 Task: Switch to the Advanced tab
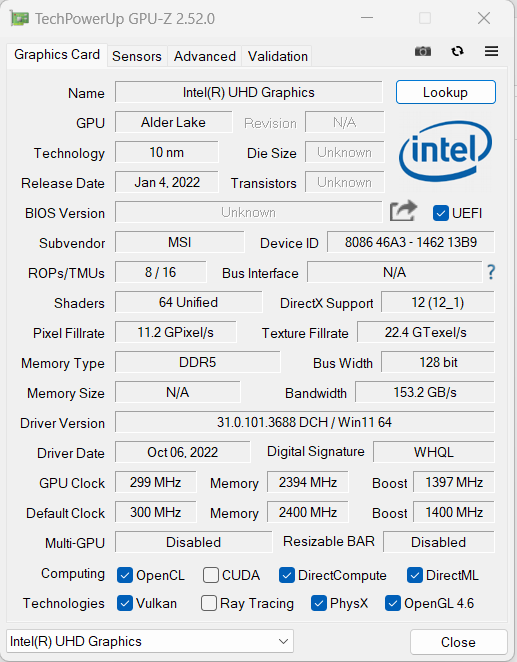205,56
